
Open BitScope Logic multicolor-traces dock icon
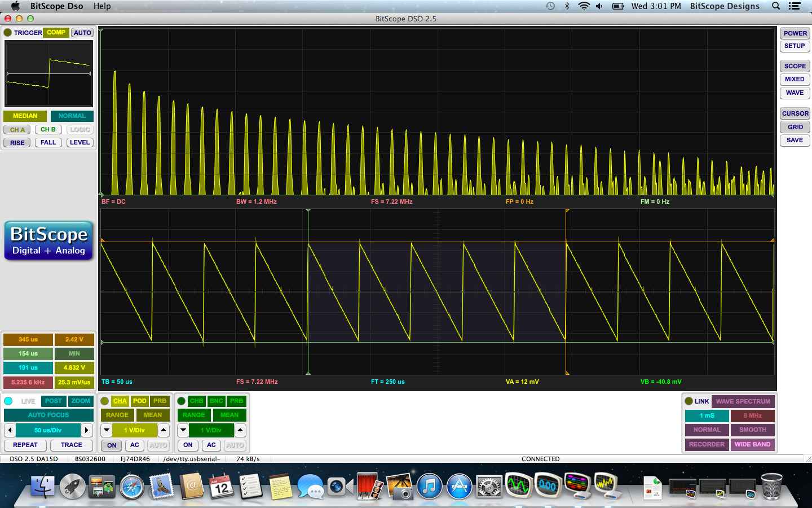pyautogui.click(x=577, y=485)
